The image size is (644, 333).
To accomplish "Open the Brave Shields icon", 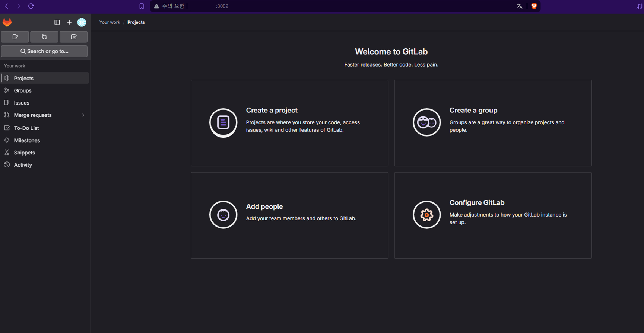I will (x=534, y=6).
